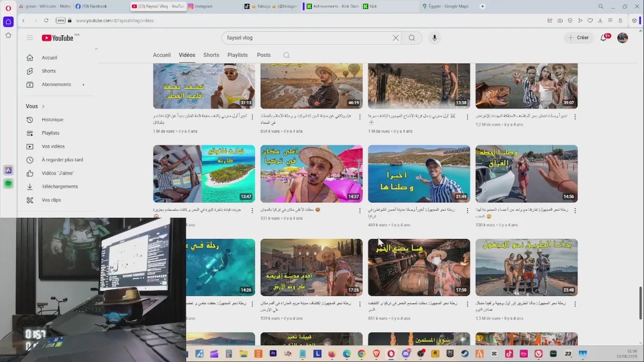Viewport: 644px width, 362px height.
Task: Open Spotify in the Opera sidebar
Action: point(8,184)
